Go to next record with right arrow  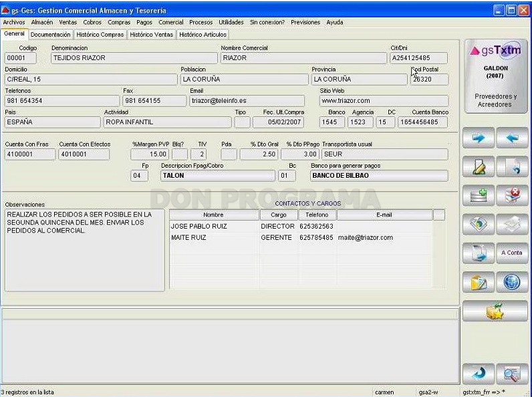tap(478, 138)
